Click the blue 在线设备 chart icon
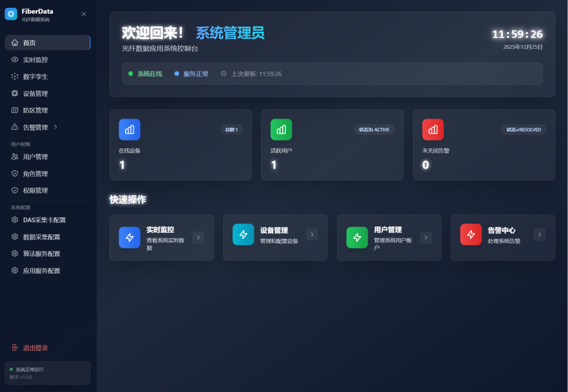The height and width of the screenshot is (392, 568). click(130, 129)
